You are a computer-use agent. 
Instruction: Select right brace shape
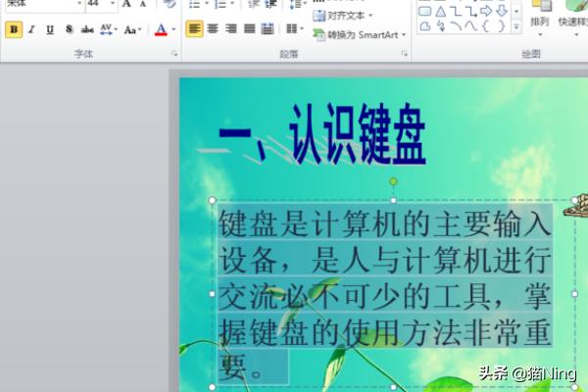(x=502, y=26)
